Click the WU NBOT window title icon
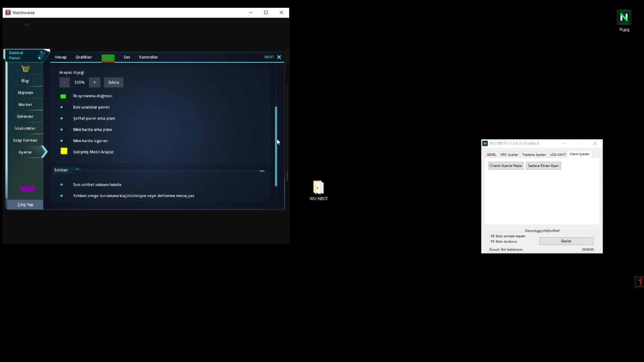 (485, 143)
